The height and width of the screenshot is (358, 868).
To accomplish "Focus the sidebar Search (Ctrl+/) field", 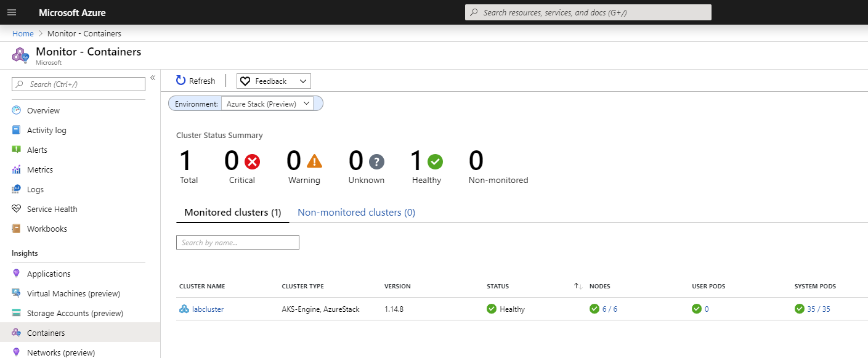I will [78, 84].
